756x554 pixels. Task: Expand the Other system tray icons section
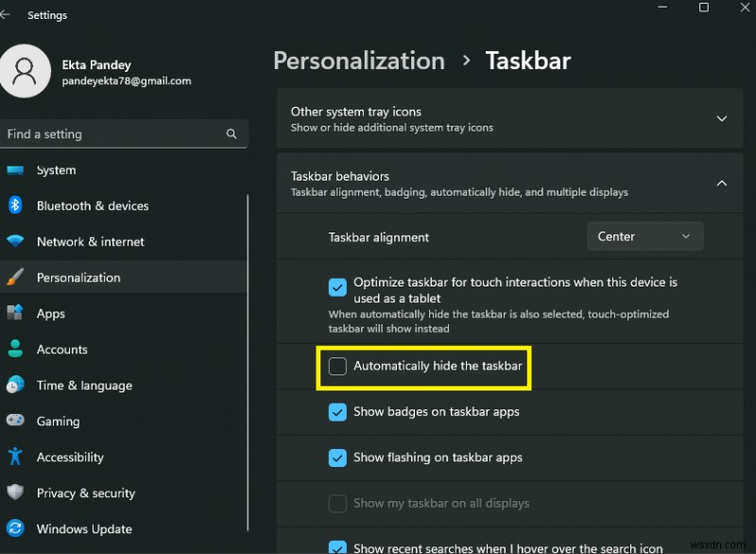click(x=722, y=118)
